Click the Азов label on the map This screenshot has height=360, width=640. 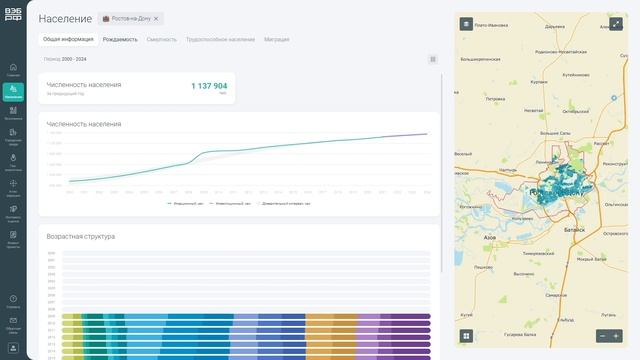click(490, 237)
